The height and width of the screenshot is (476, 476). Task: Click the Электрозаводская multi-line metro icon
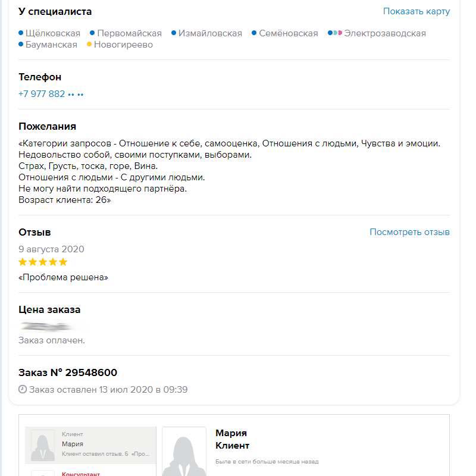pos(335,33)
